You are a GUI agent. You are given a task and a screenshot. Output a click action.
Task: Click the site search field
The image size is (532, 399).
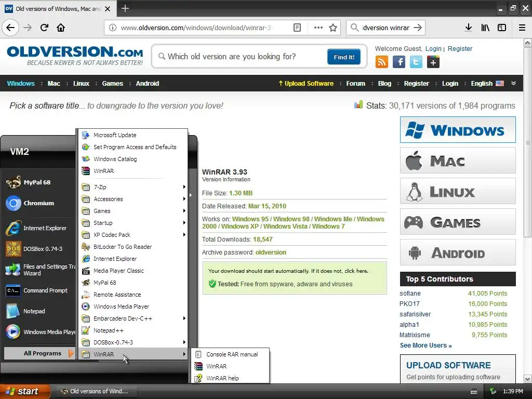coord(241,56)
